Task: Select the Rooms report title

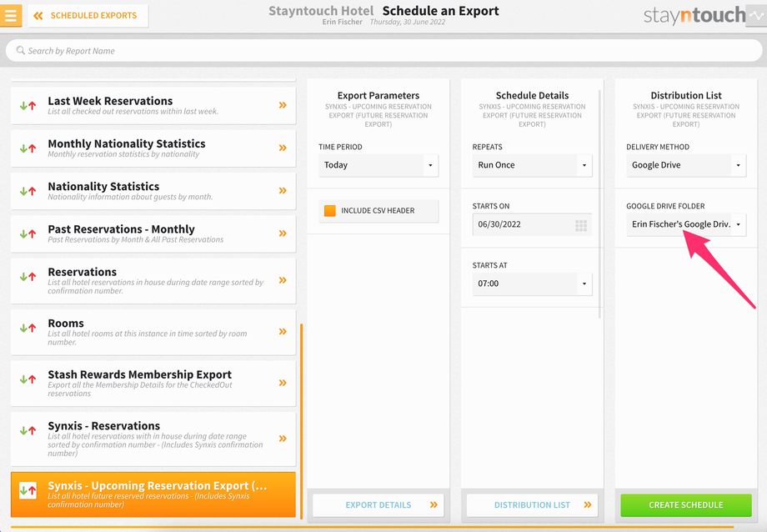Action: (x=66, y=324)
